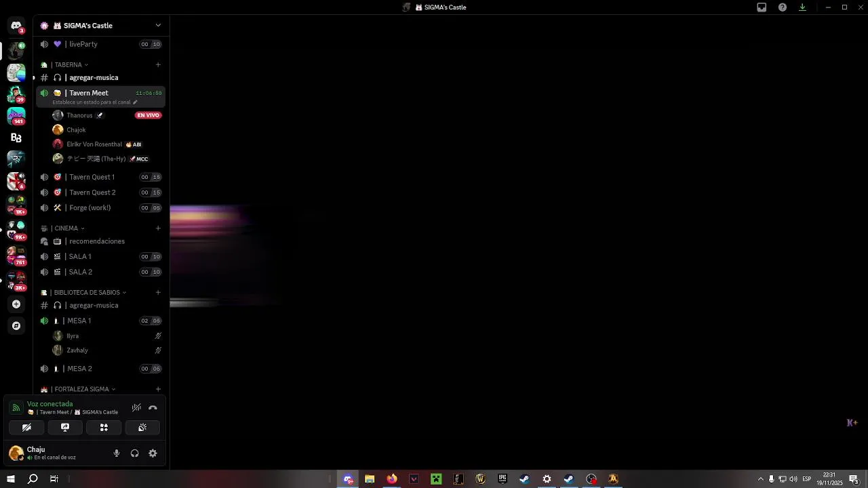Click the Add a Server plus icon
The image size is (868, 488).
(16, 304)
